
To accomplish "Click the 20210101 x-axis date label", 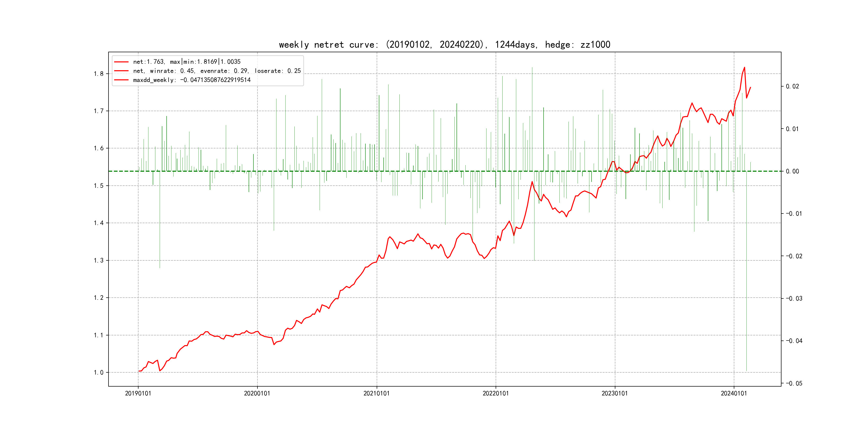I will [376, 393].
